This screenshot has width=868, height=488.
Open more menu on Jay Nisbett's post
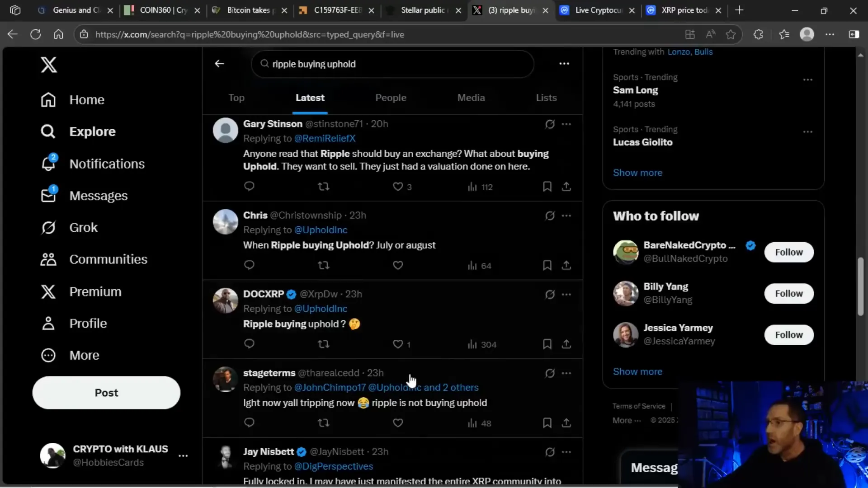pyautogui.click(x=566, y=452)
